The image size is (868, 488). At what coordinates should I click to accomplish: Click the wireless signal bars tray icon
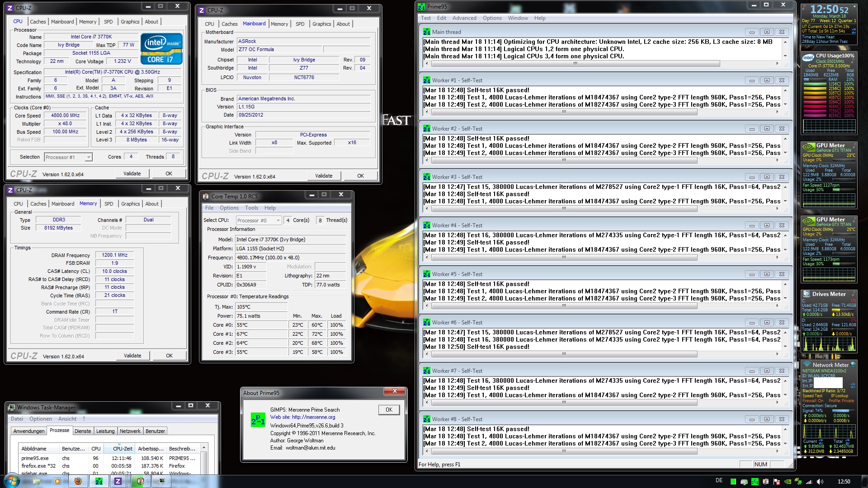[809, 482]
